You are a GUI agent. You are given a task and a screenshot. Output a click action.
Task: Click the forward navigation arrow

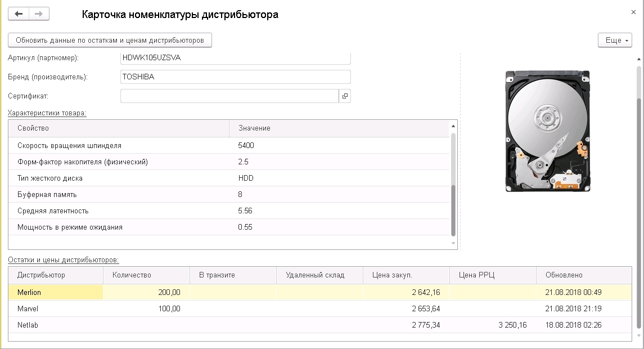coord(39,14)
